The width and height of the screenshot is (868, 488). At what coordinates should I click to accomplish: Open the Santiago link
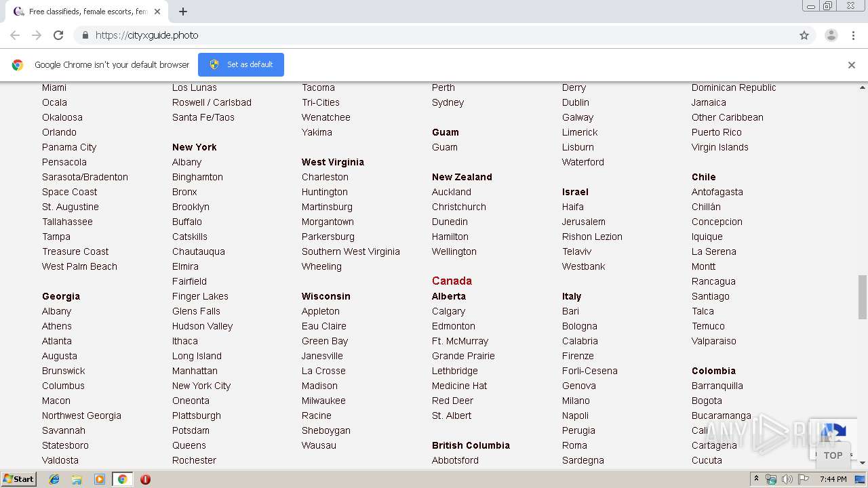pos(710,296)
